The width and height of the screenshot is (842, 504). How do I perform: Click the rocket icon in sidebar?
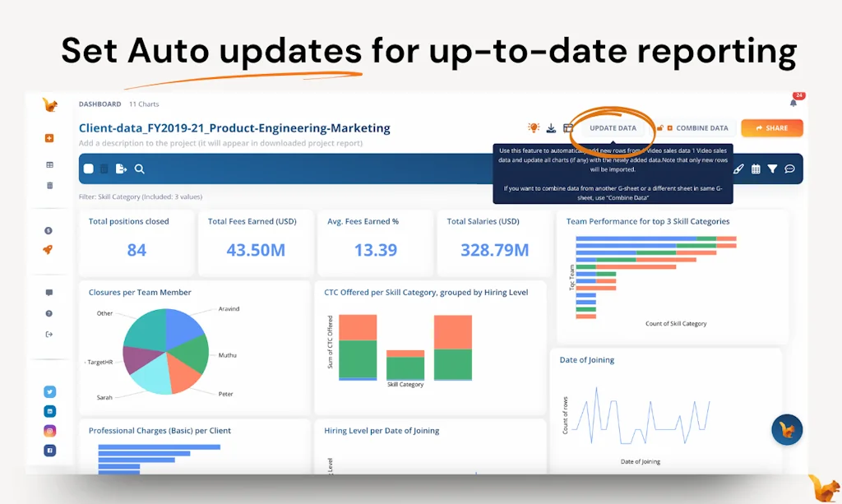49,250
